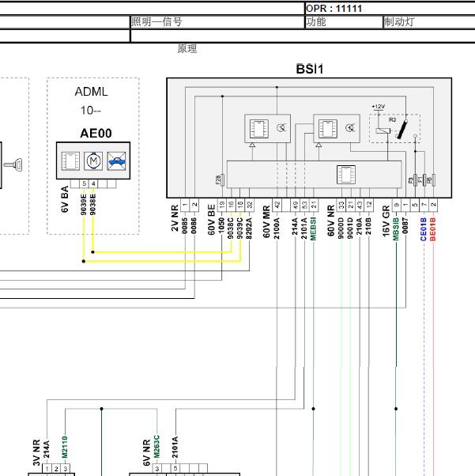This screenshot has height=476, width=475.
Task: Select the 16V GR connector label
Action: pos(386,221)
